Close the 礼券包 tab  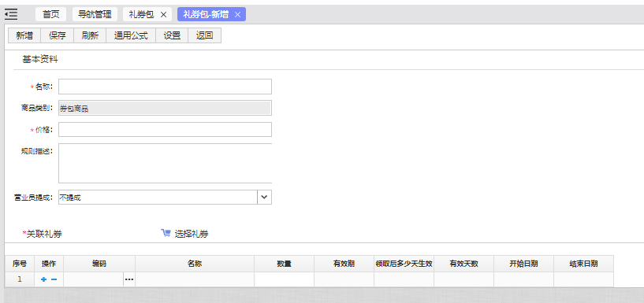coord(163,15)
